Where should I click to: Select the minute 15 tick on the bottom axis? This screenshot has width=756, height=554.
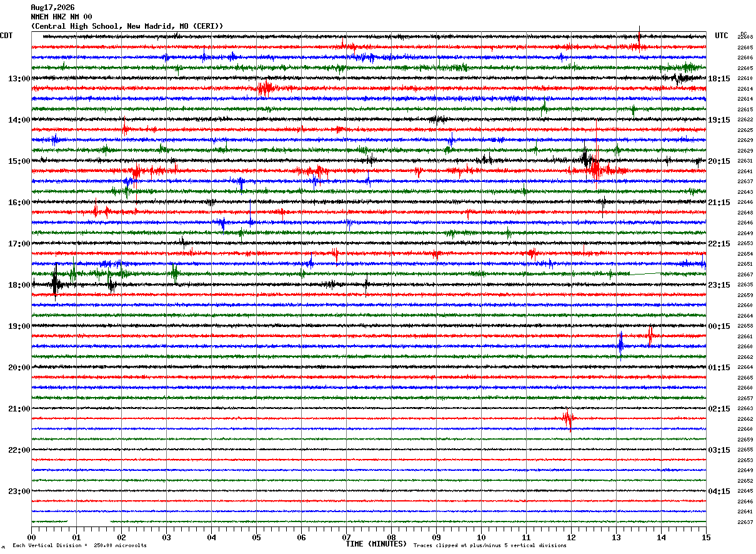706,537
